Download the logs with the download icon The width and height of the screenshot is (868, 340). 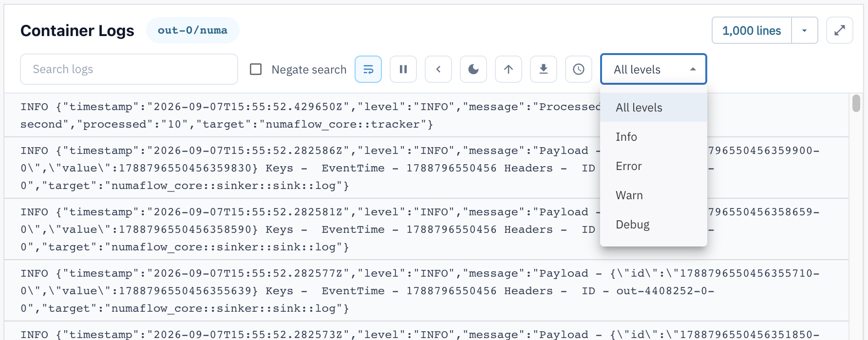pos(544,69)
